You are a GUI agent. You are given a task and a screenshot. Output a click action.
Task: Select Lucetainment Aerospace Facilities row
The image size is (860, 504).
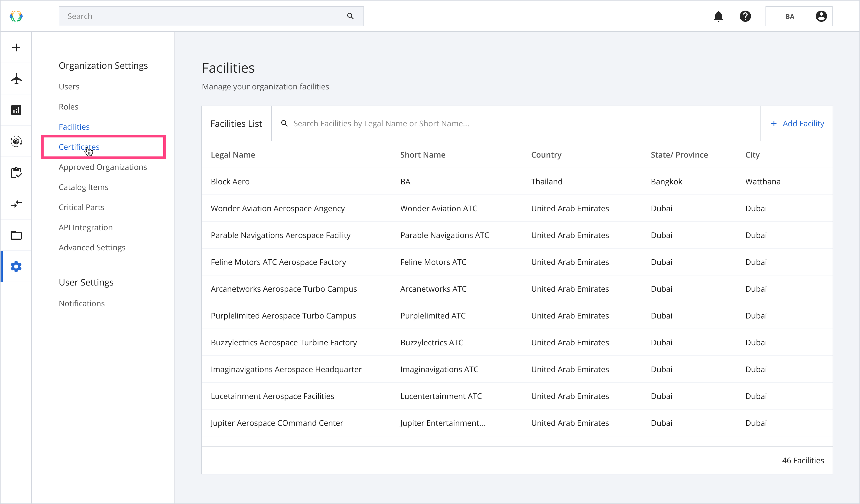pos(517,396)
